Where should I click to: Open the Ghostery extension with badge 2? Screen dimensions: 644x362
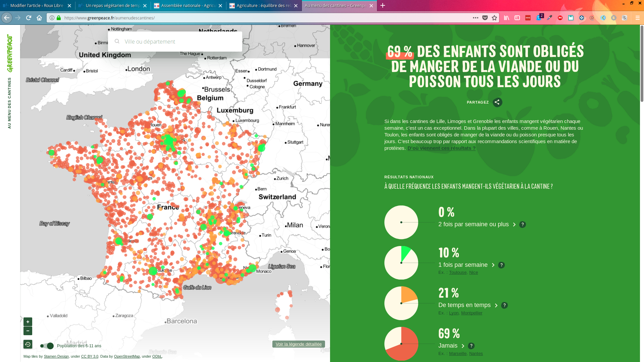click(539, 17)
